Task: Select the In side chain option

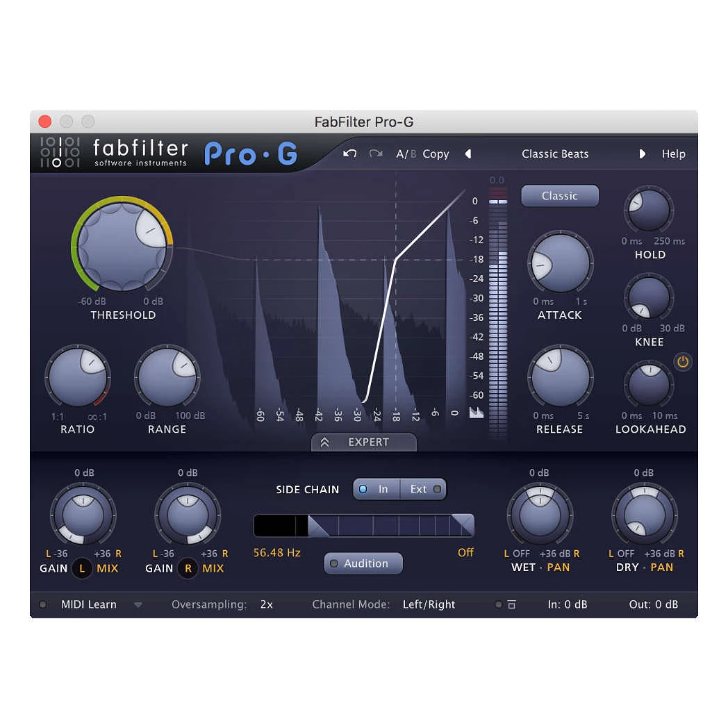Action: pos(377,489)
